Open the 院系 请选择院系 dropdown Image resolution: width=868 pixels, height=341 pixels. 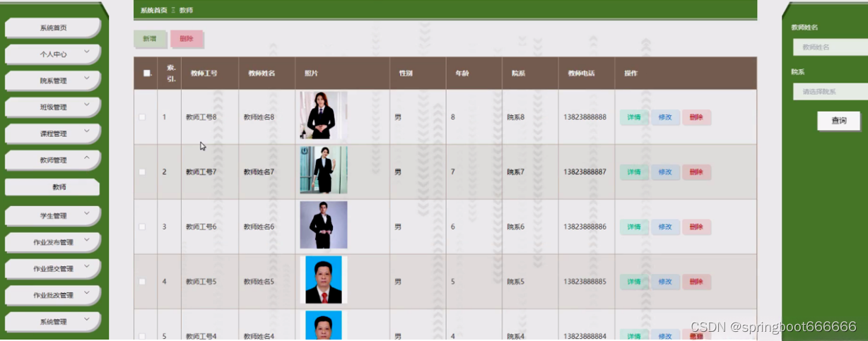pos(830,92)
